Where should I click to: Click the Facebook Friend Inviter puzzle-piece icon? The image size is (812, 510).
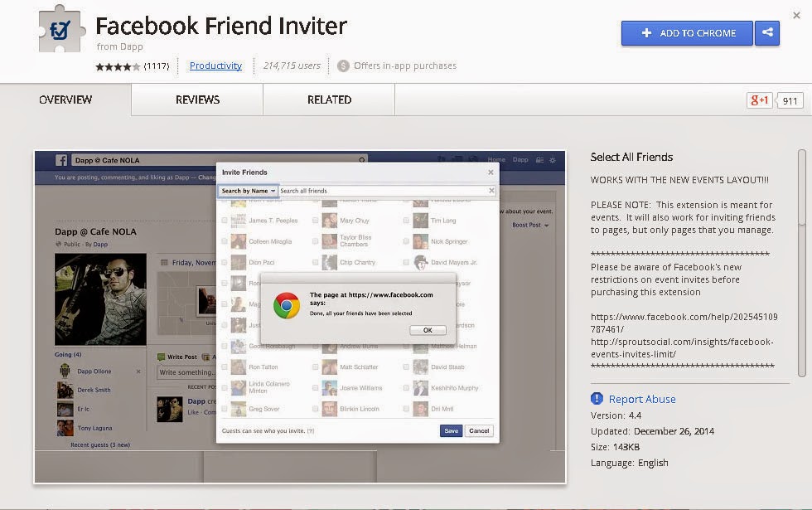61,29
